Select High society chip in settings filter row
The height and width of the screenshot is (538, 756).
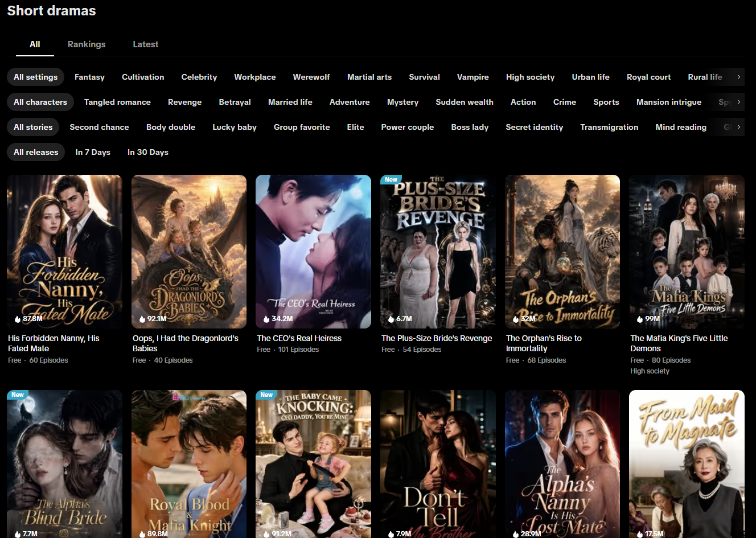531,77
